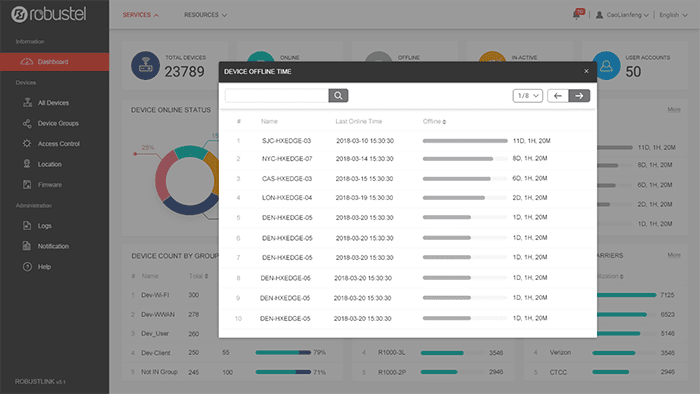
Task: Click the Name column header in dialog
Action: pyautogui.click(x=269, y=121)
